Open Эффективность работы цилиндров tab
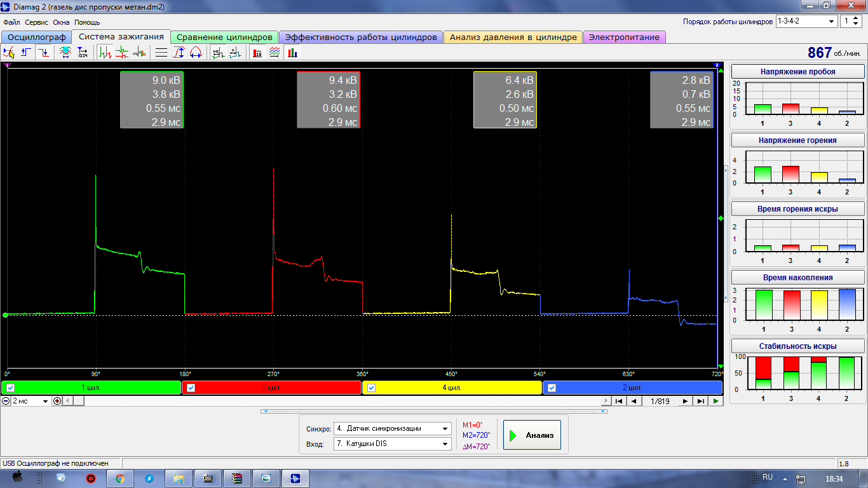The image size is (868, 488). [361, 37]
